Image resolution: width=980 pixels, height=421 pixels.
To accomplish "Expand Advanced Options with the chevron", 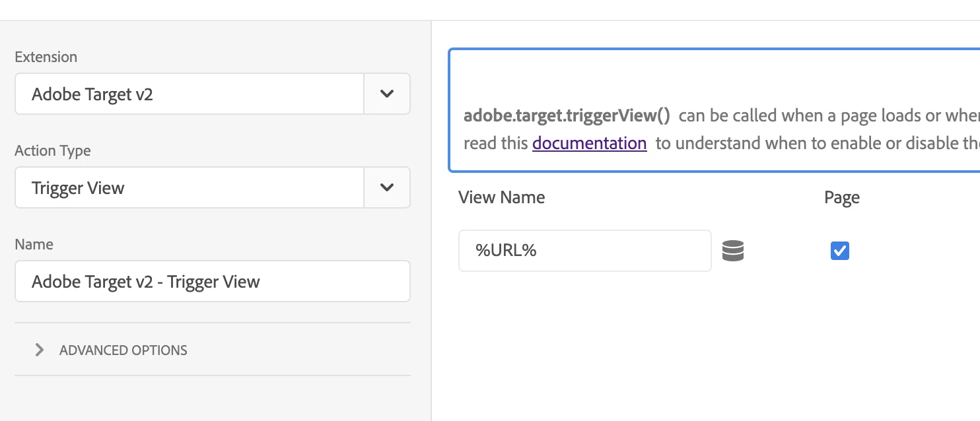I will coord(40,350).
